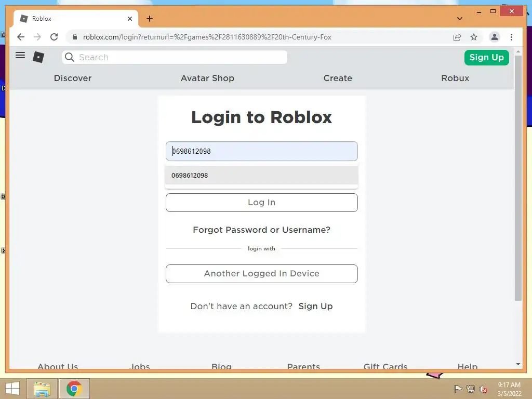Open the Action Center flag icon
The image size is (532, 399).
tap(458, 389)
